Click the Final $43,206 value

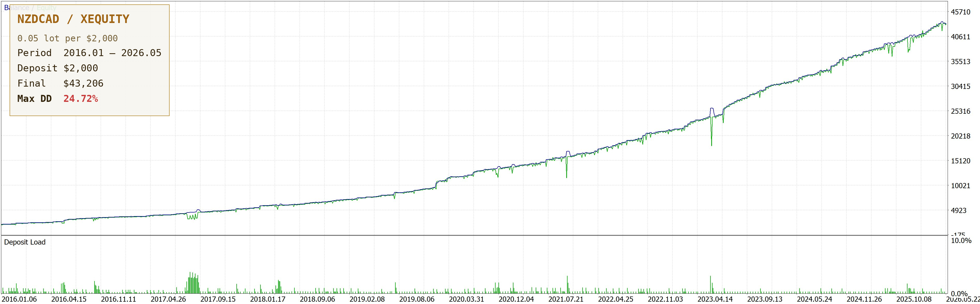(x=83, y=83)
